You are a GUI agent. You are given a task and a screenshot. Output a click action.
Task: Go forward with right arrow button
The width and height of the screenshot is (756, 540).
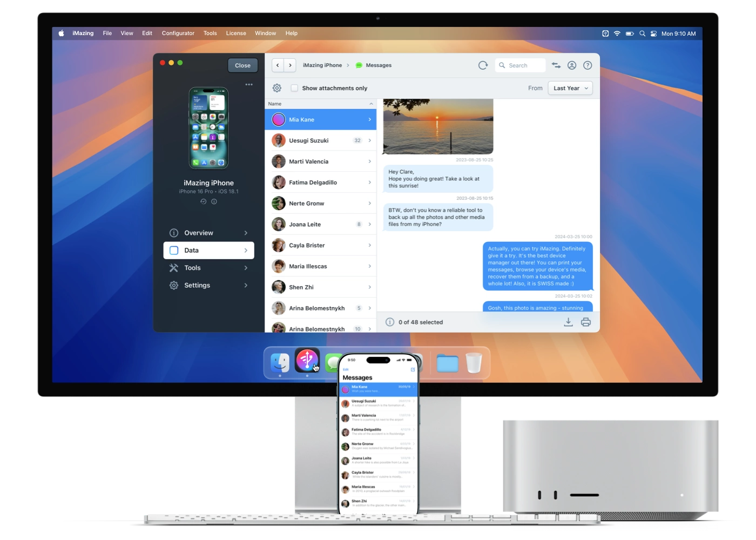pyautogui.click(x=291, y=65)
